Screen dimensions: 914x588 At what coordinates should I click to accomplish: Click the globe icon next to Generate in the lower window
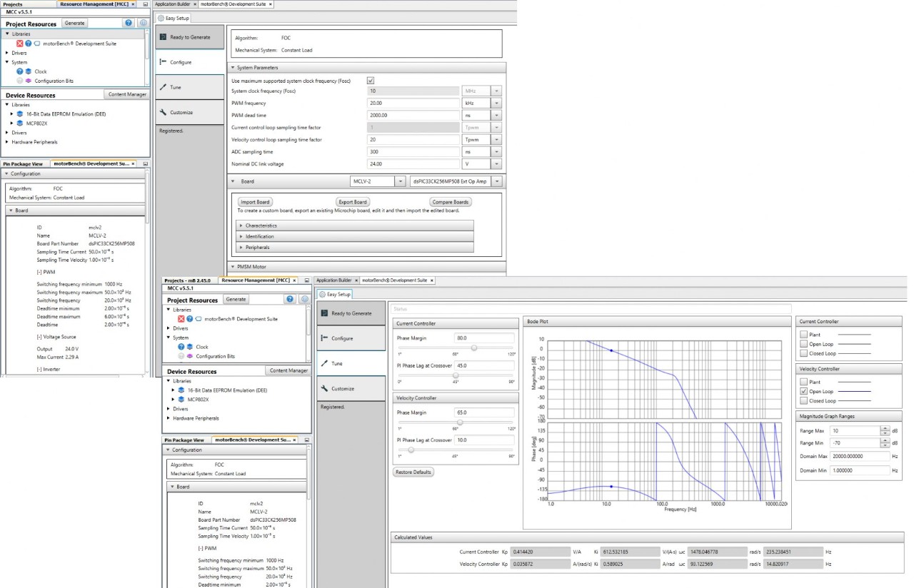pos(303,300)
